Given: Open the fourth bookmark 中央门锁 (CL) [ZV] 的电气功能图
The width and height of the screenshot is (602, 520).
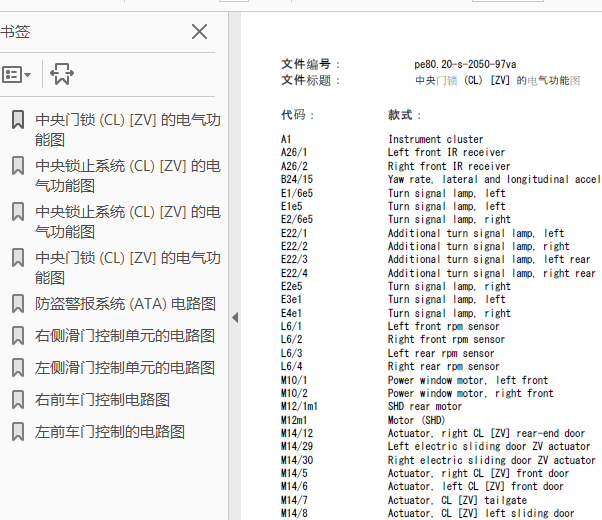Looking at the screenshot, I should 128,268.
